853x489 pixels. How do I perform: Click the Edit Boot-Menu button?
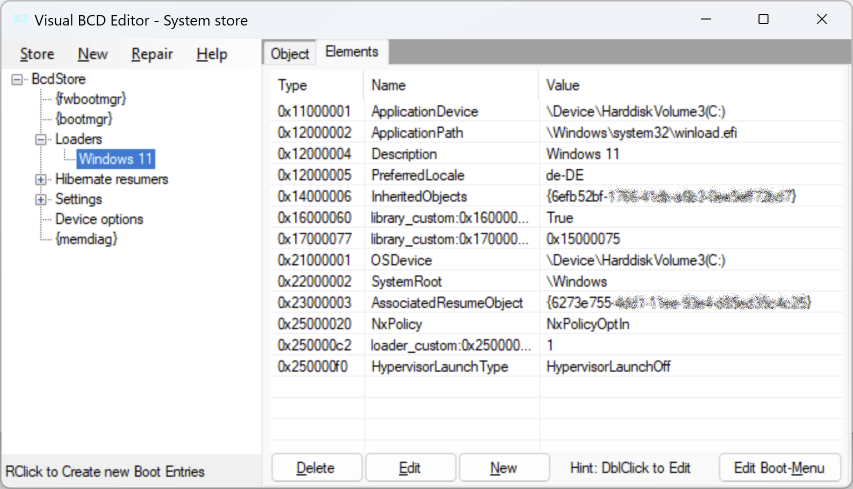pos(779,467)
